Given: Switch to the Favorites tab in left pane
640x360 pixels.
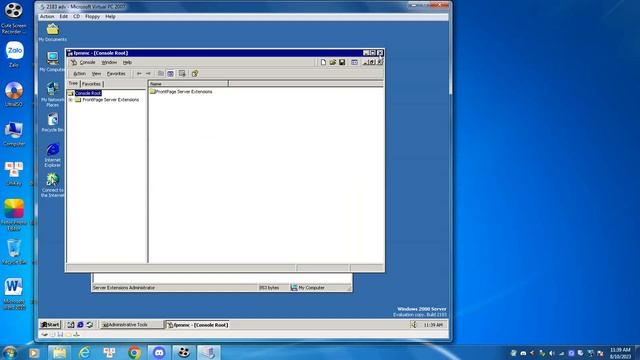Looking at the screenshot, I should pyautogui.click(x=91, y=84).
